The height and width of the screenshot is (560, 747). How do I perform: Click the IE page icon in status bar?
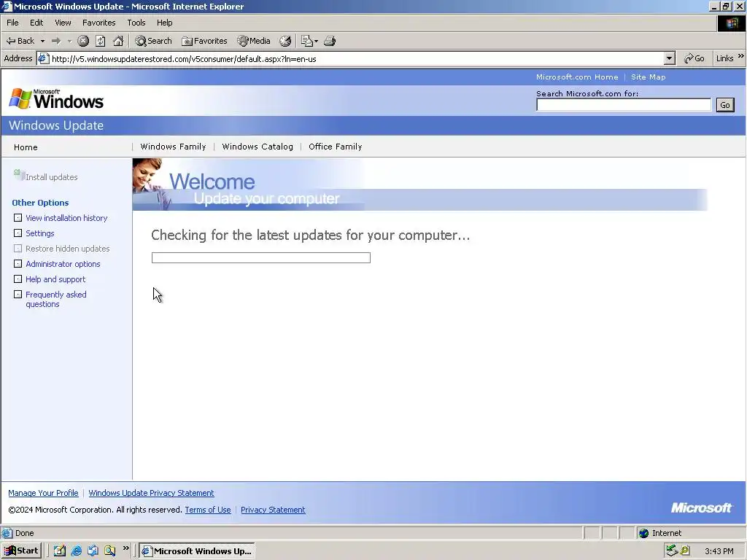point(7,533)
